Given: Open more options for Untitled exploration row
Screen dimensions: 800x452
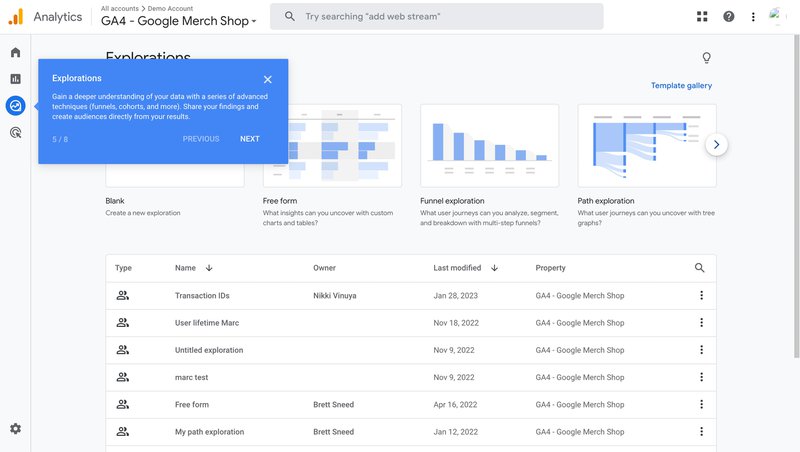Looking at the screenshot, I should click(701, 350).
